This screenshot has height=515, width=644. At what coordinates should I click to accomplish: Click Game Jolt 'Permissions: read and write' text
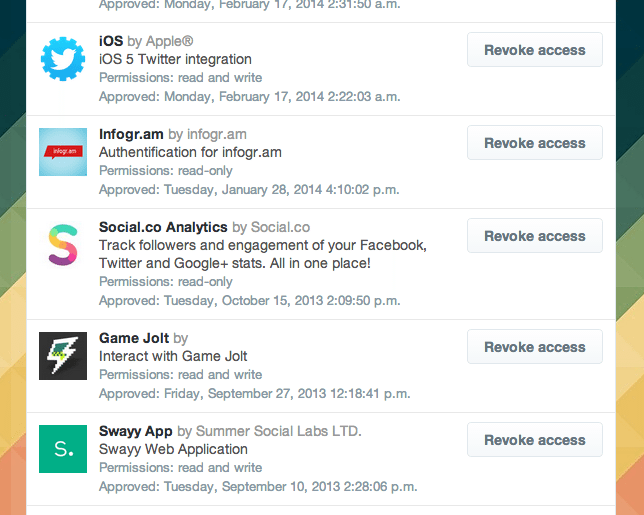[180, 375]
